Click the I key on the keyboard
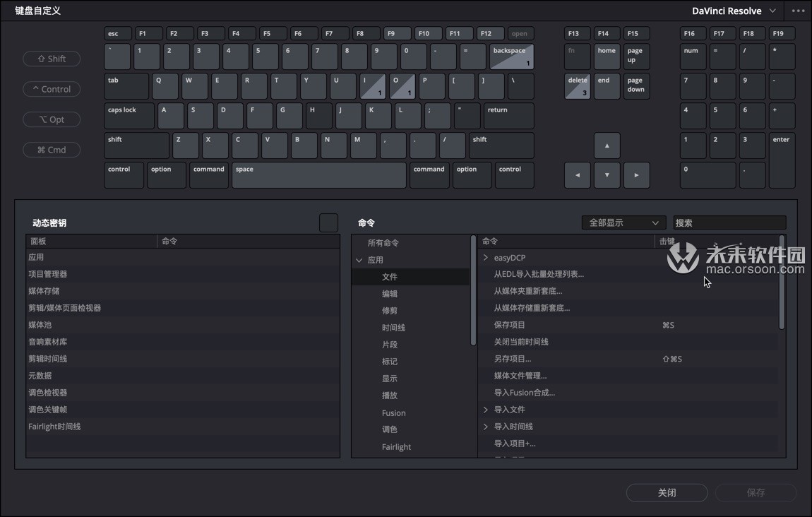 coord(372,86)
